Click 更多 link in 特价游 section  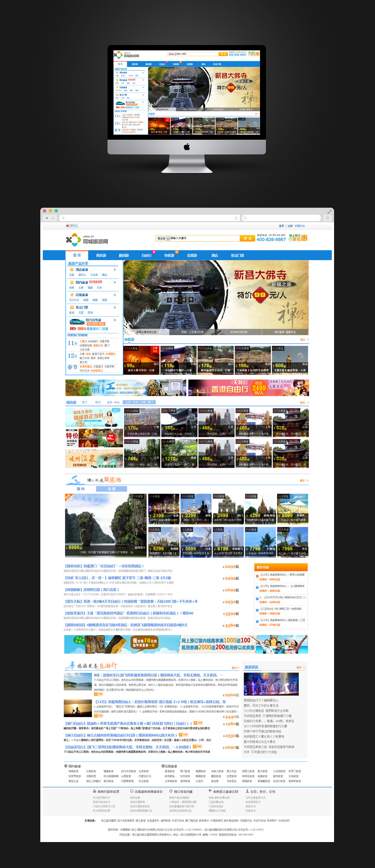click(304, 340)
